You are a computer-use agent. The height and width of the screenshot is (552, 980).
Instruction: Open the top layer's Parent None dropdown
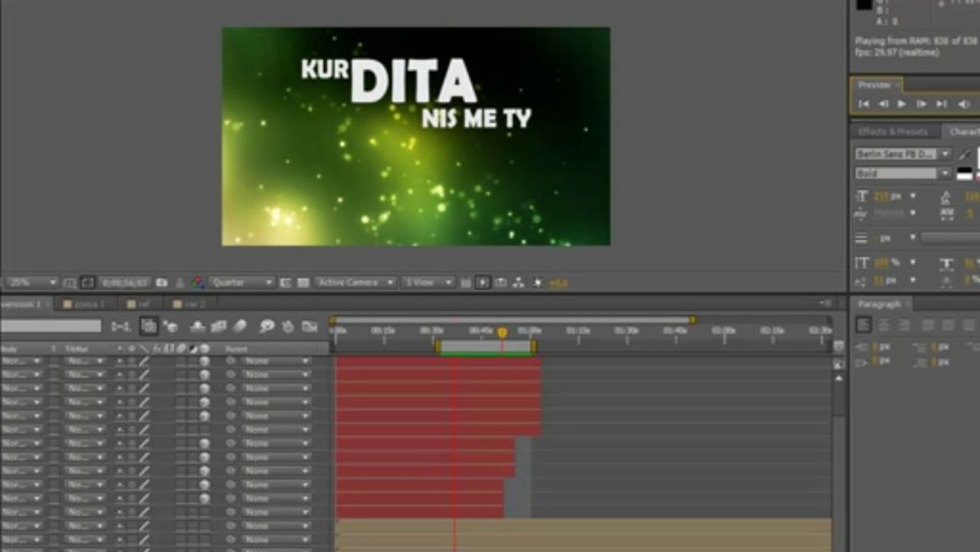pos(277,361)
